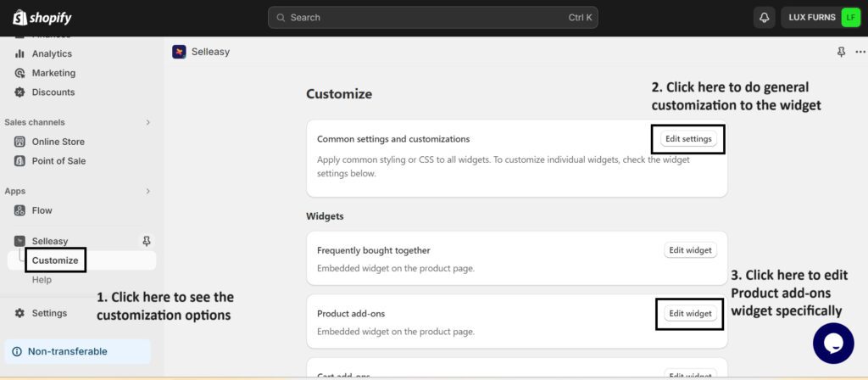Open the notifications bell

[x=764, y=18]
